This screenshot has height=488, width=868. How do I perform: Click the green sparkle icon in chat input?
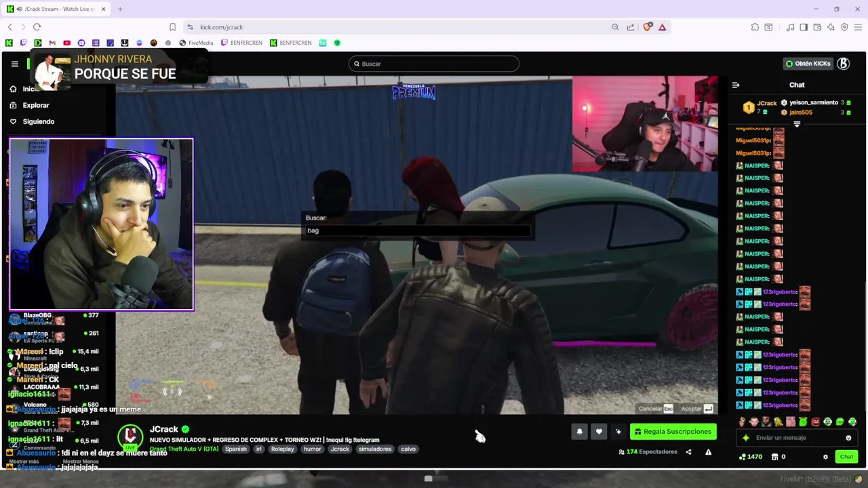click(746, 438)
